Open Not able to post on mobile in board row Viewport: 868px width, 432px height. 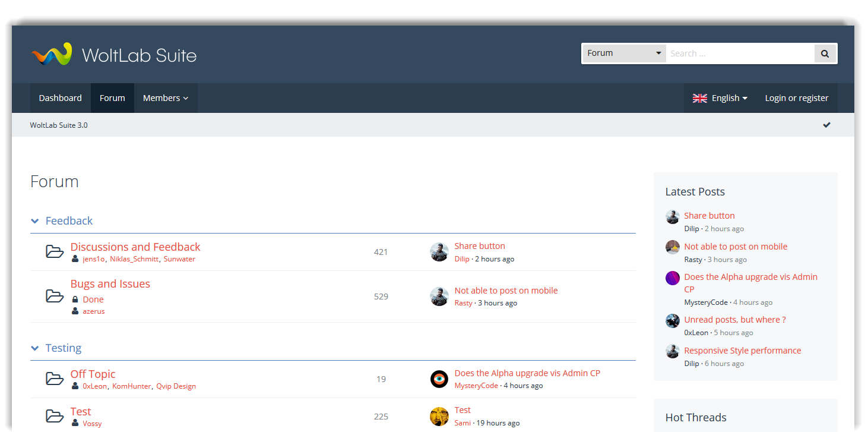[x=506, y=291]
